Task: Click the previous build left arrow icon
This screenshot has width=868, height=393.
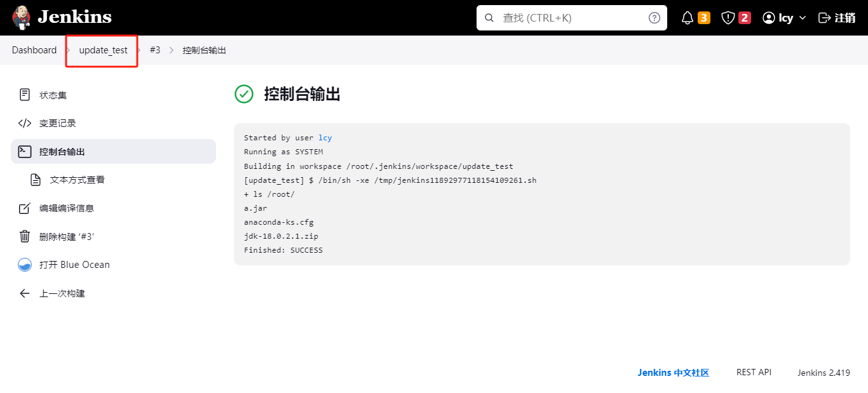Action: pos(25,293)
